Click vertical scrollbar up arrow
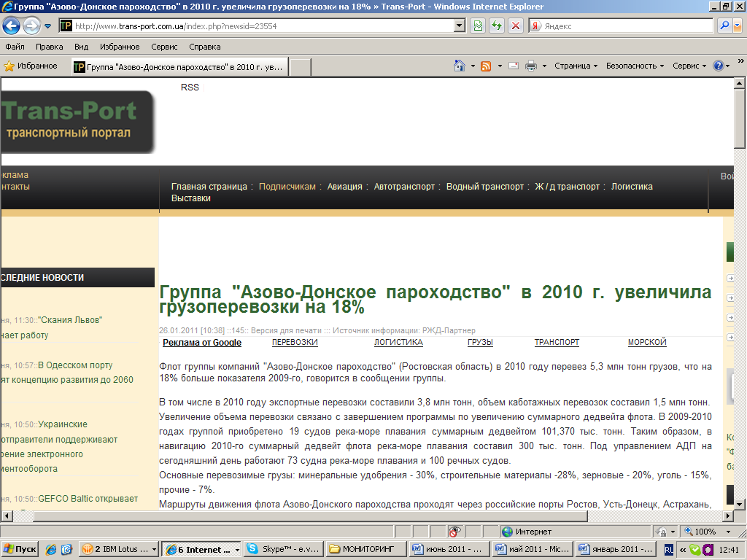Image resolution: width=747 pixels, height=560 pixels. [x=739, y=83]
